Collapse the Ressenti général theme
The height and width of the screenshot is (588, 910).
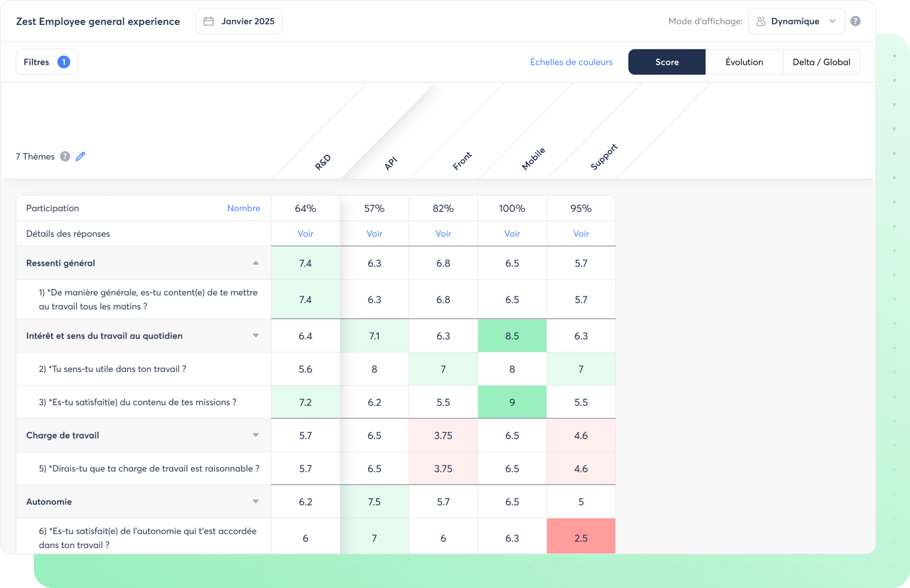click(255, 263)
